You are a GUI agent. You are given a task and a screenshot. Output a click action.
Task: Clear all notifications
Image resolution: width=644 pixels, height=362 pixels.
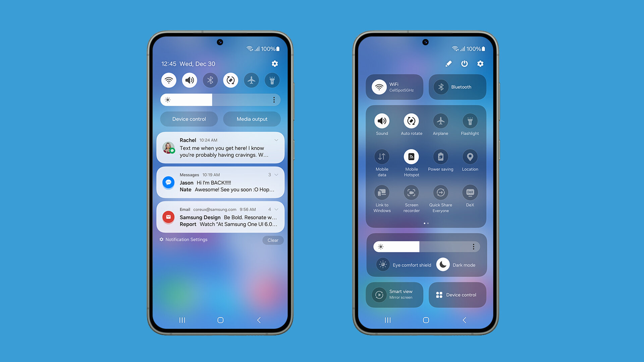[x=273, y=240]
